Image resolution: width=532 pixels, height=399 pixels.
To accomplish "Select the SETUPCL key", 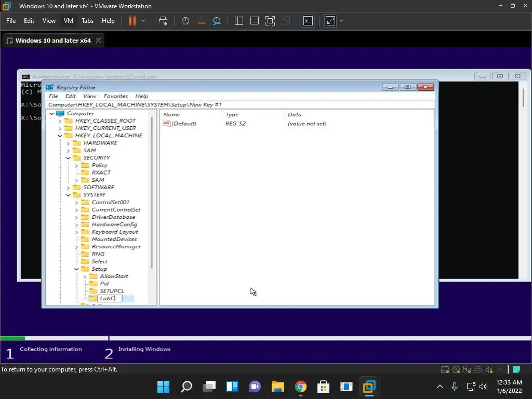I will [112, 291].
